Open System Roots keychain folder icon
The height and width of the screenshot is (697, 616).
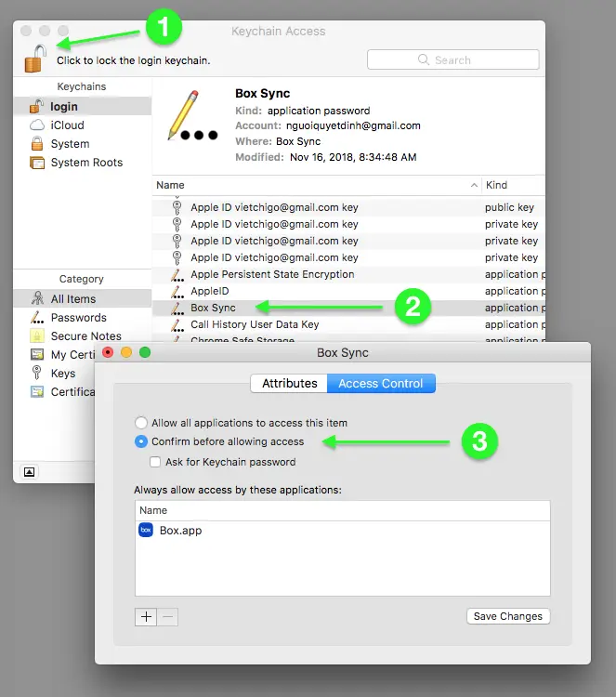pyautogui.click(x=37, y=163)
